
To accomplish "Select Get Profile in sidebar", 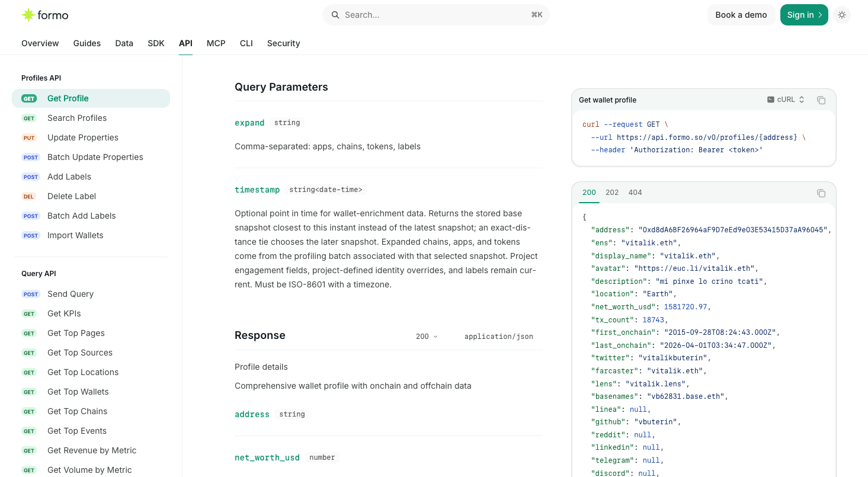I will [x=91, y=98].
